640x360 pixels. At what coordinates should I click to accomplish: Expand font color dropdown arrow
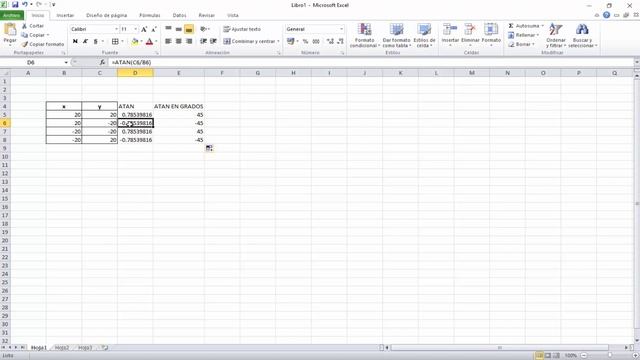156,41
